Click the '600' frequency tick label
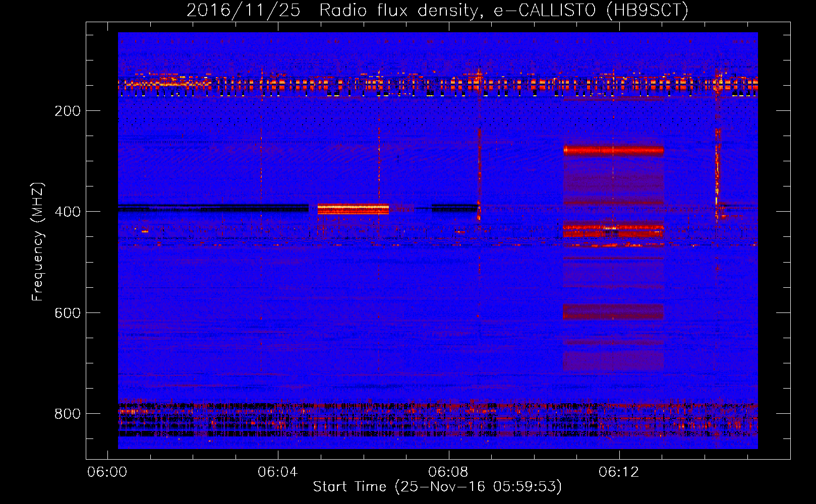Viewport: 816px width, 504px height. 68,313
